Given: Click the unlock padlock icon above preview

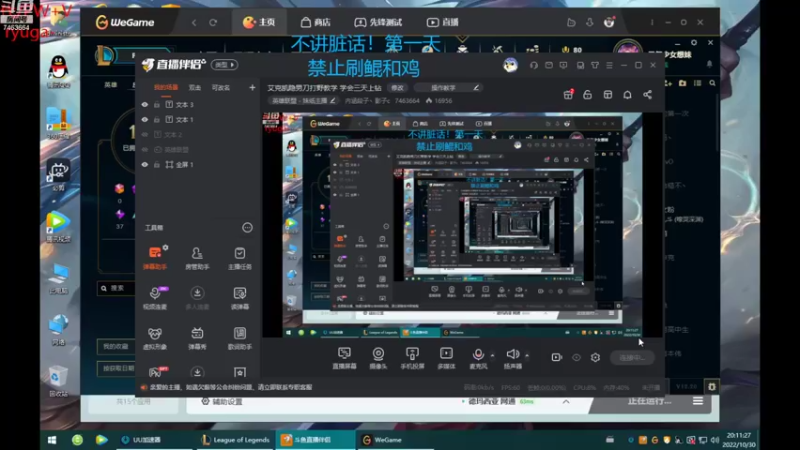Looking at the screenshot, I should [x=588, y=95].
